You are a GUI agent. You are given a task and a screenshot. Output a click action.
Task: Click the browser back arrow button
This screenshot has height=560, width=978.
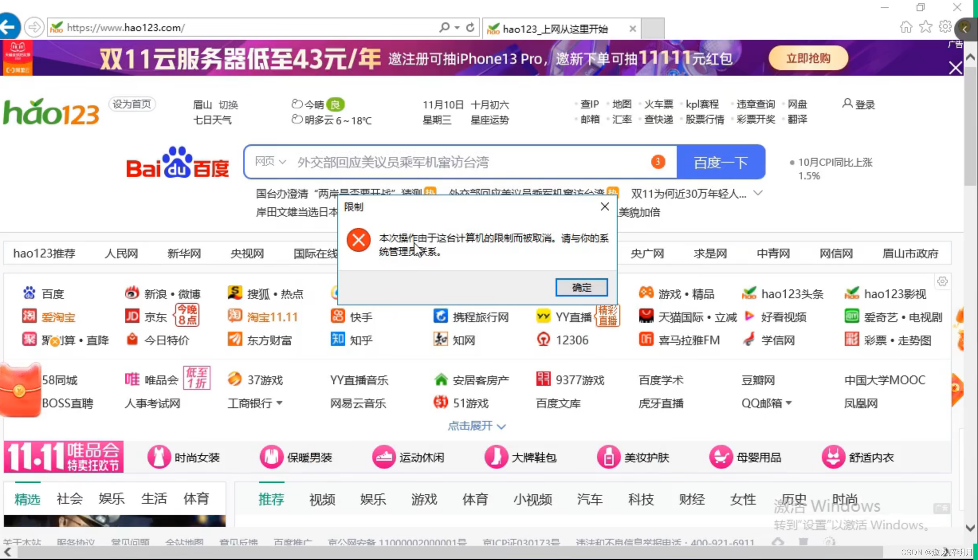click(x=9, y=27)
